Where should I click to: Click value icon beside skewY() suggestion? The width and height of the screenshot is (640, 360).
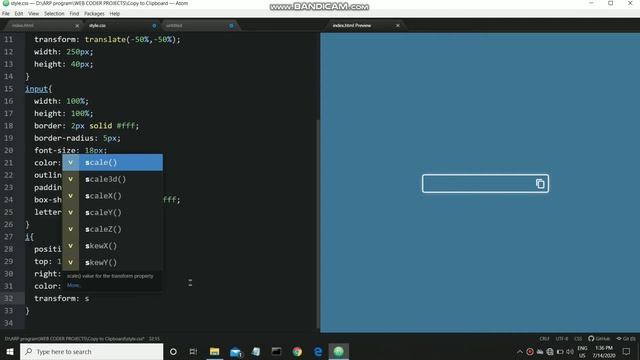(x=71, y=262)
